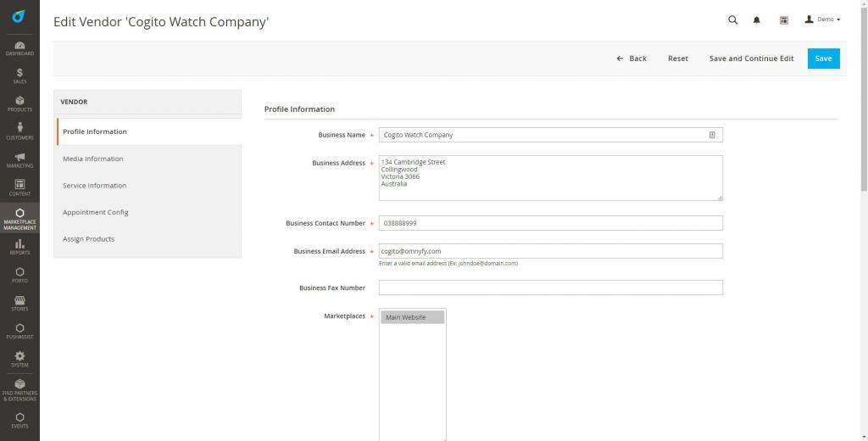Click the VENDOR panel header
The image size is (868, 441).
(x=147, y=102)
